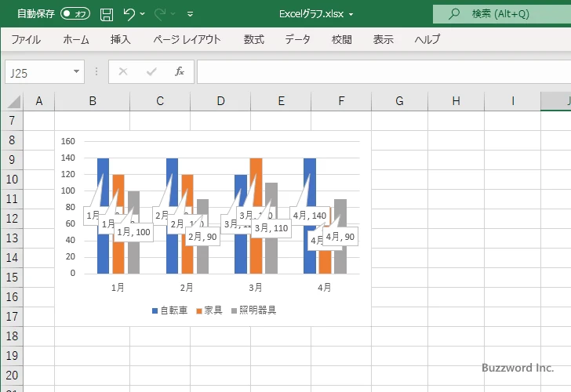Open the ヘルプ tab
The width and height of the screenshot is (571, 392).
click(427, 39)
